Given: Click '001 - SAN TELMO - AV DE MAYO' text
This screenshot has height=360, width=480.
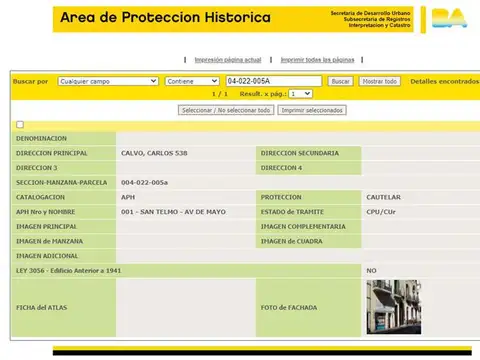Looking at the screenshot, I should pos(173,212).
